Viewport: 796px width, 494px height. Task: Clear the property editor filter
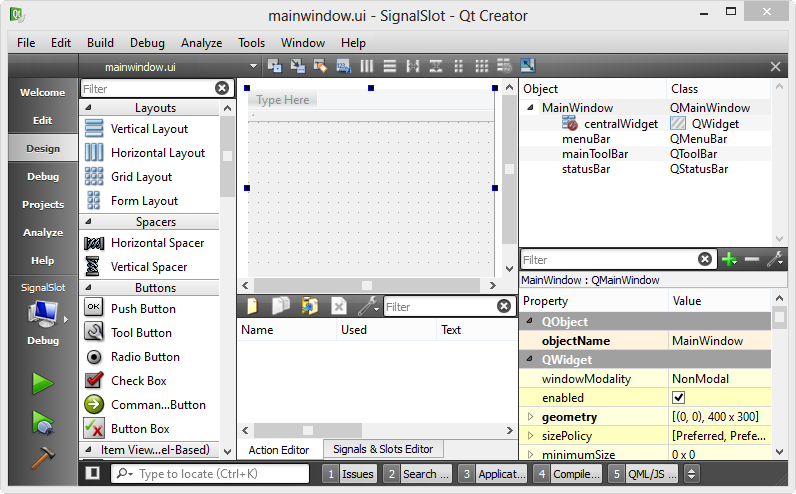[705, 259]
